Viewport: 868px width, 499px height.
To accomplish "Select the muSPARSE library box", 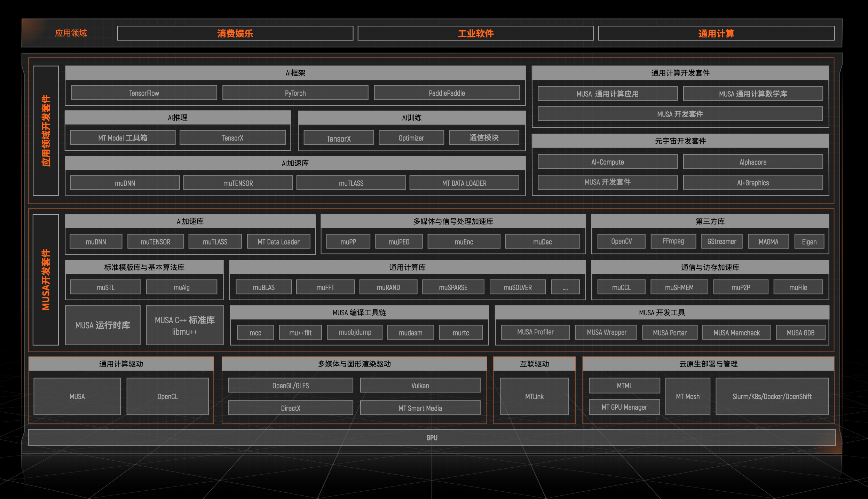I will [453, 287].
